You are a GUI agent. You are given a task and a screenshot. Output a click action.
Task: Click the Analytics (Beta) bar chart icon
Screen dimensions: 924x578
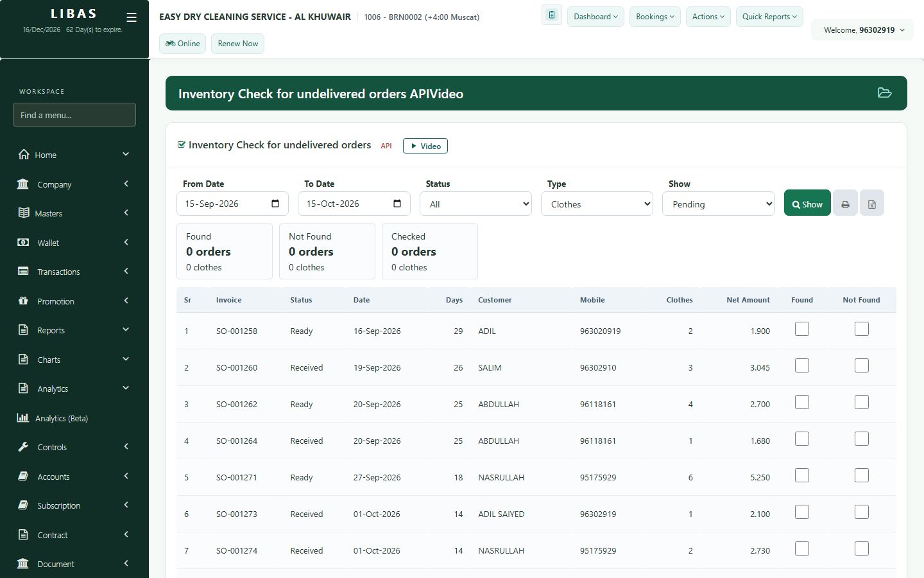[23, 417]
